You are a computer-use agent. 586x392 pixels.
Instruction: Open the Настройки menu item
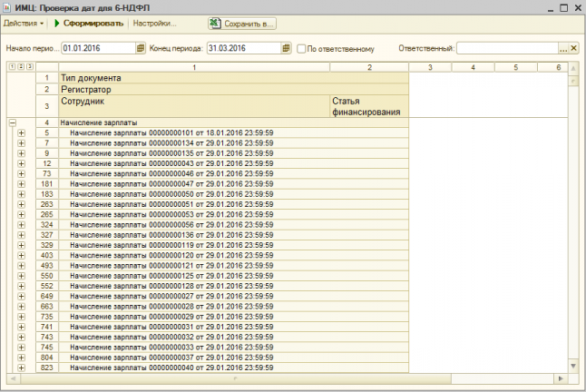[x=154, y=23]
